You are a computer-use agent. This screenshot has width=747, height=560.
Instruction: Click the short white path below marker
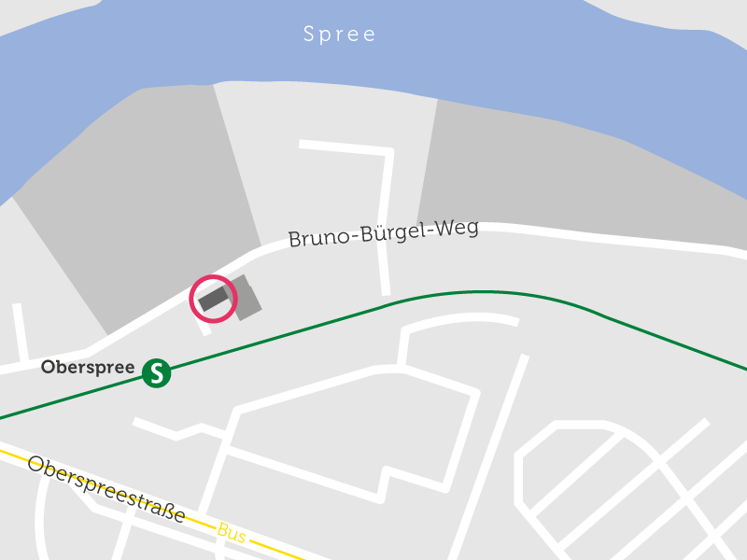(204, 326)
